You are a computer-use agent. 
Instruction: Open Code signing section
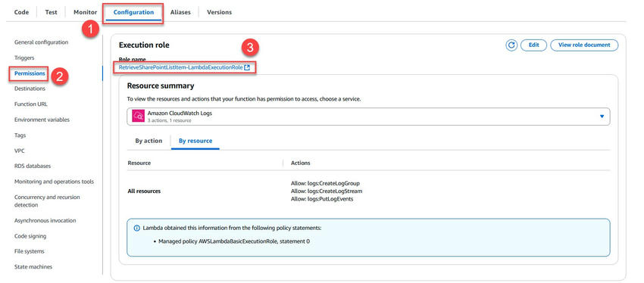(x=30, y=236)
